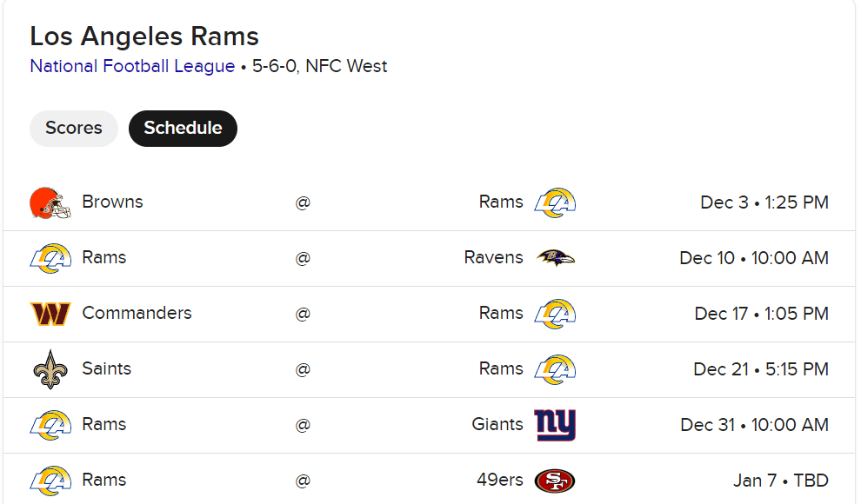Click the Giants ny logo

(555, 425)
